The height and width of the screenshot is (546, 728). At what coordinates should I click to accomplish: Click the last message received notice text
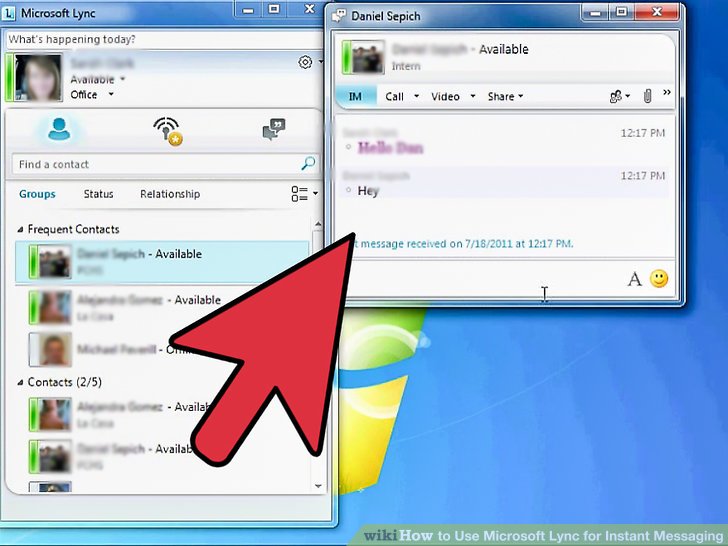coord(462,244)
